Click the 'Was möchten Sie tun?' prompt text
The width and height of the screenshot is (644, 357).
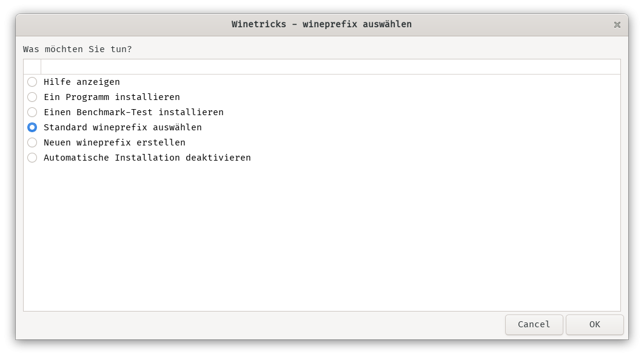click(x=77, y=49)
